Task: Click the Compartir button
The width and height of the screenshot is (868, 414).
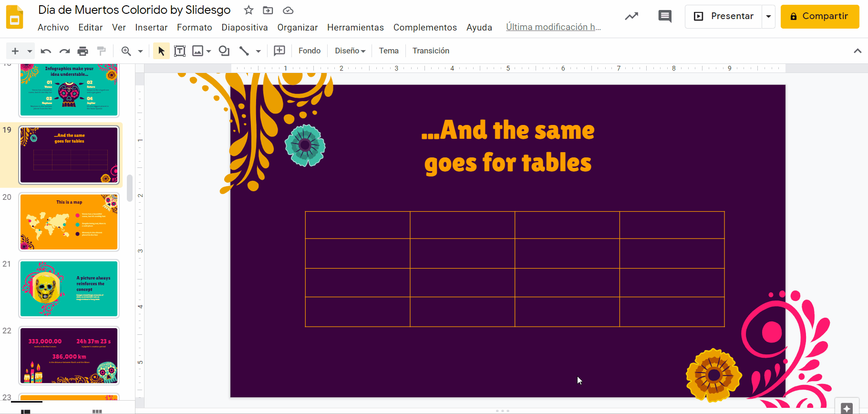Action: tap(819, 16)
